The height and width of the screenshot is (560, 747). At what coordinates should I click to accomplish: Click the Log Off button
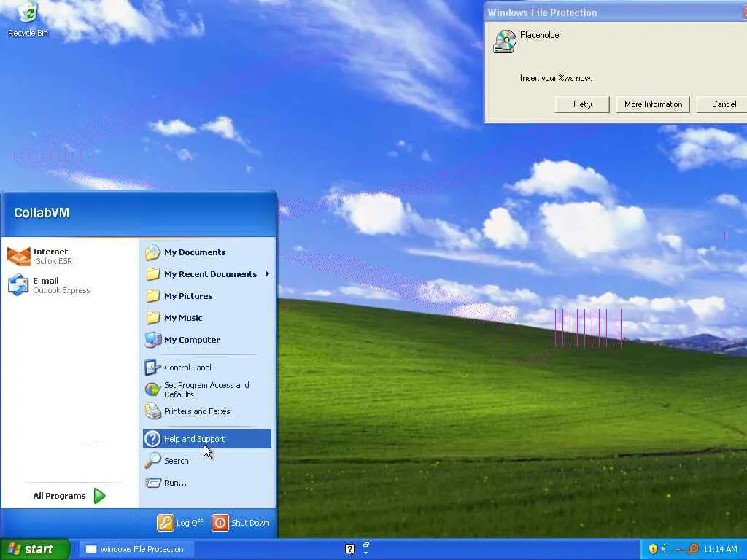tap(181, 523)
